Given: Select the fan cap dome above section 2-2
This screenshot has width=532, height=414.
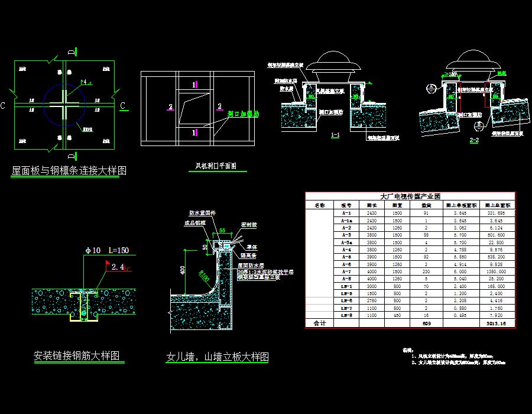Looking at the screenshot, I should [471, 63].
